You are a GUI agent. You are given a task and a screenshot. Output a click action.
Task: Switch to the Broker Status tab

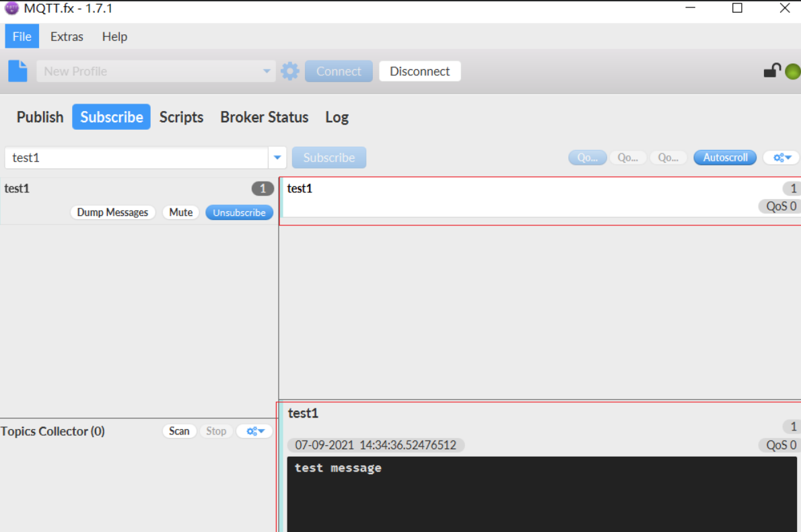point(264,117)
